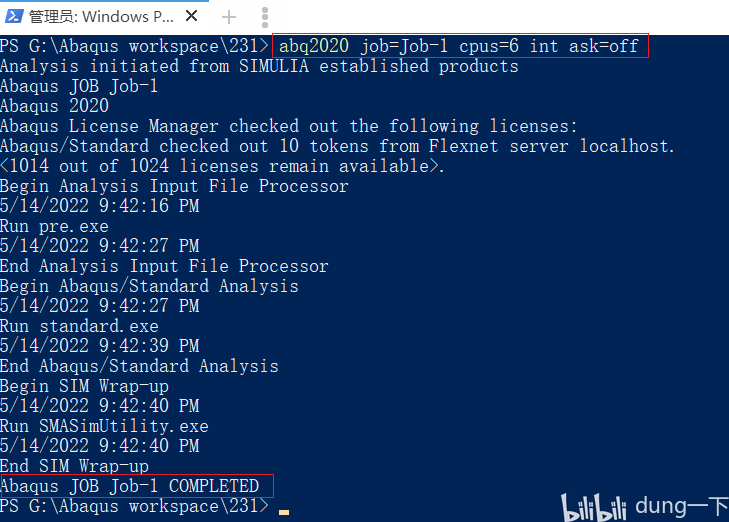Click the Begin SIM Wrap-up line
The height and width of the screenshot is (522, 729).
84,386
